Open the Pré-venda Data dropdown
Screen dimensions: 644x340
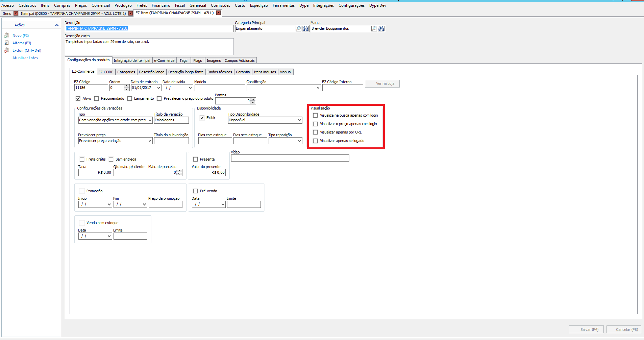click(223, 204)
